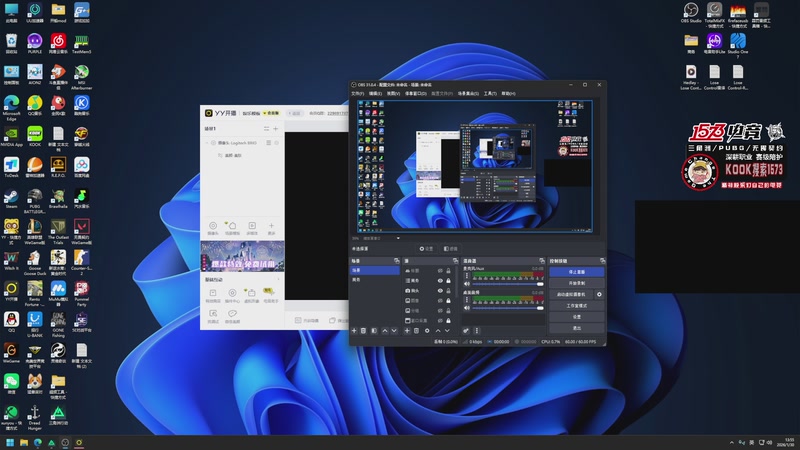Click the play-box source icon in YY window
Image resolution: width=800 pixels, height=450 pixels.
[x=252, y=228]
